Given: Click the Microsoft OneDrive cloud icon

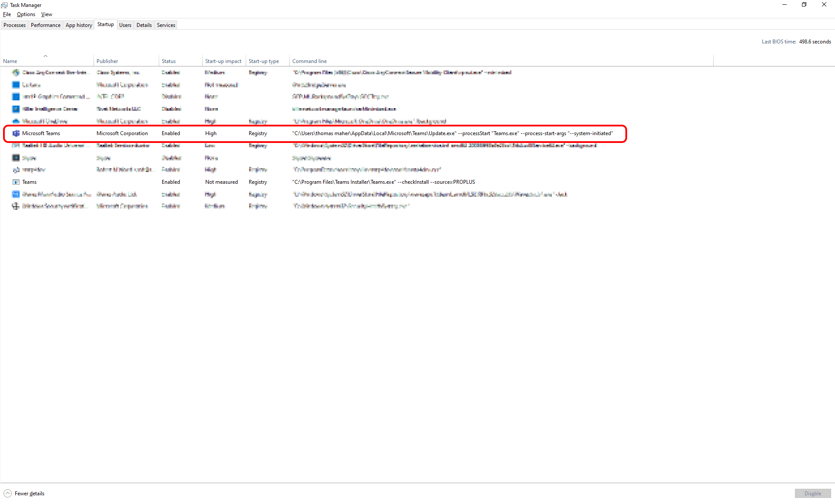Looking at the screenshot, I should (16, 121).
